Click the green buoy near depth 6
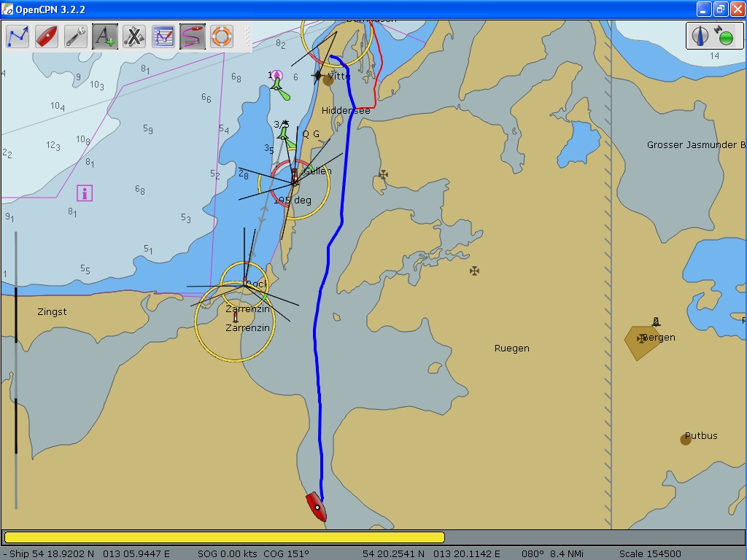The height and width of the screenshot is (560, 747). (279, 90)
